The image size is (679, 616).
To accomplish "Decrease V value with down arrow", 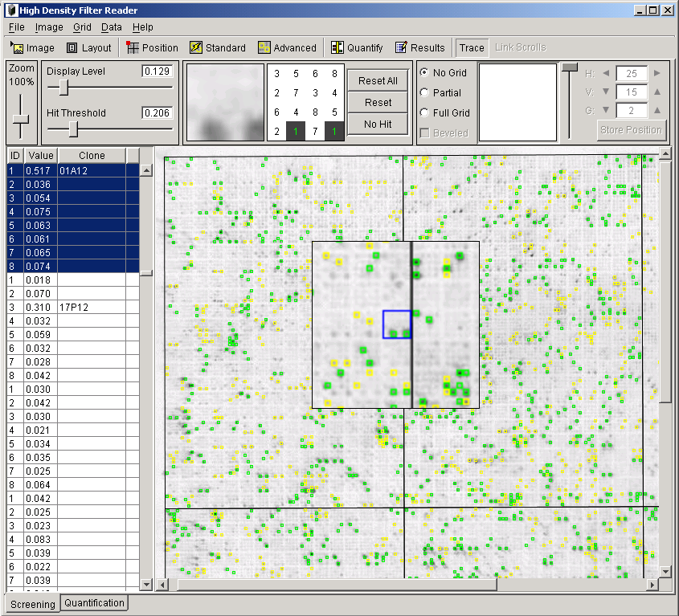I will coord(606,92).
